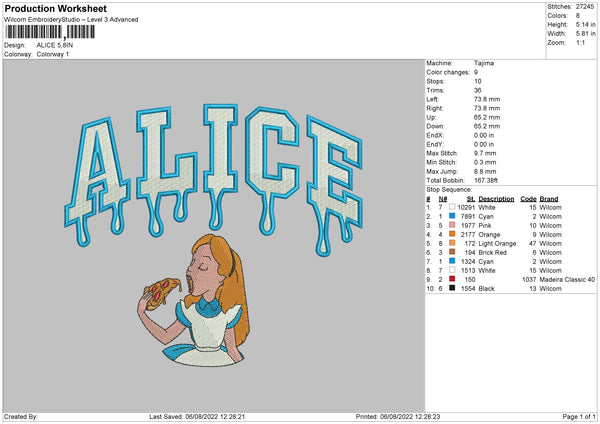Viewport: 600px width, 424px height.
Task: Select the 'St.' column header
Action: (471, 199)
